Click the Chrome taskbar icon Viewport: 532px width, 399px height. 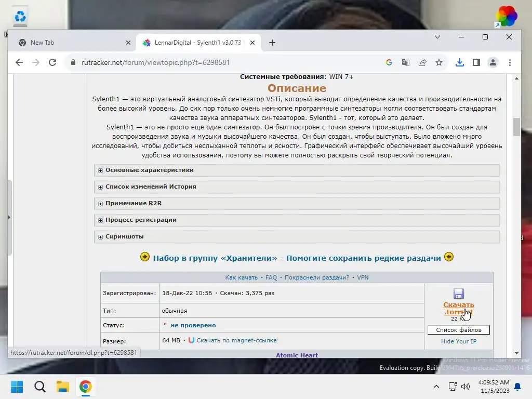pyautogui.click(x=86, y=387)
